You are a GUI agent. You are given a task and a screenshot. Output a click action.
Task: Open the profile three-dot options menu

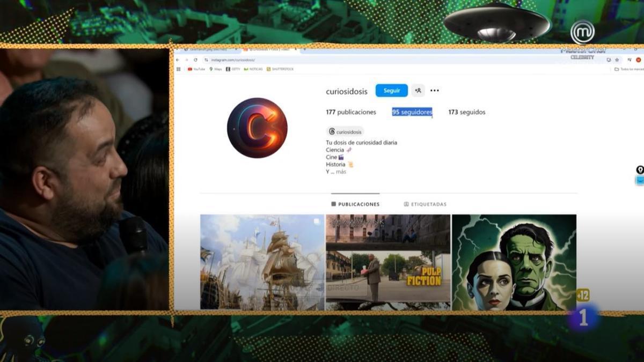point(434,91)
